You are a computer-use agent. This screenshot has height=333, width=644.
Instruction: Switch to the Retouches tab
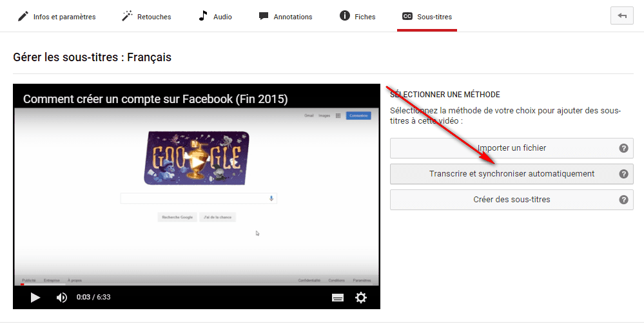point(146,16)
